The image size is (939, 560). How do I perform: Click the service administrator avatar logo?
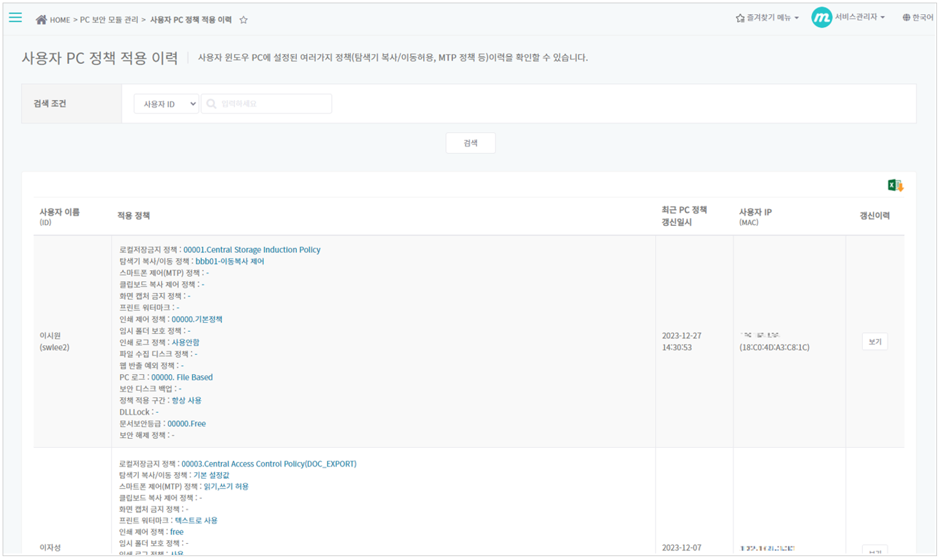821,17
